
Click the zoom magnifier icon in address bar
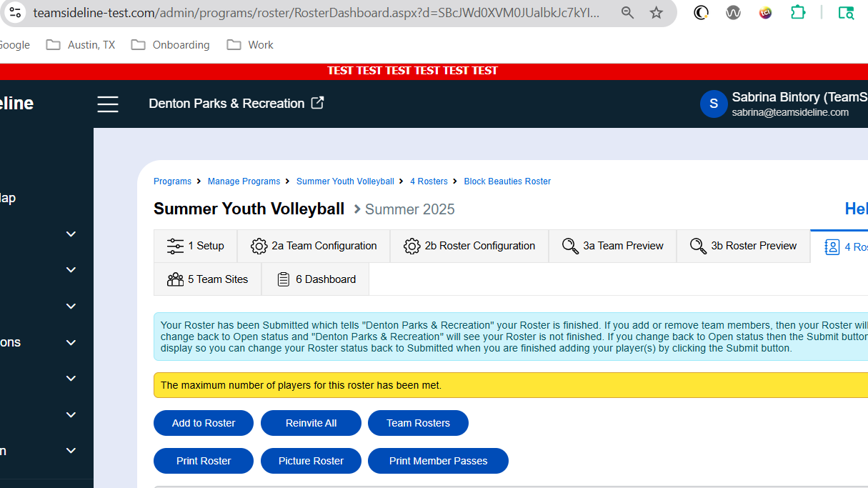pyautogui.click(x=627, y=13)
